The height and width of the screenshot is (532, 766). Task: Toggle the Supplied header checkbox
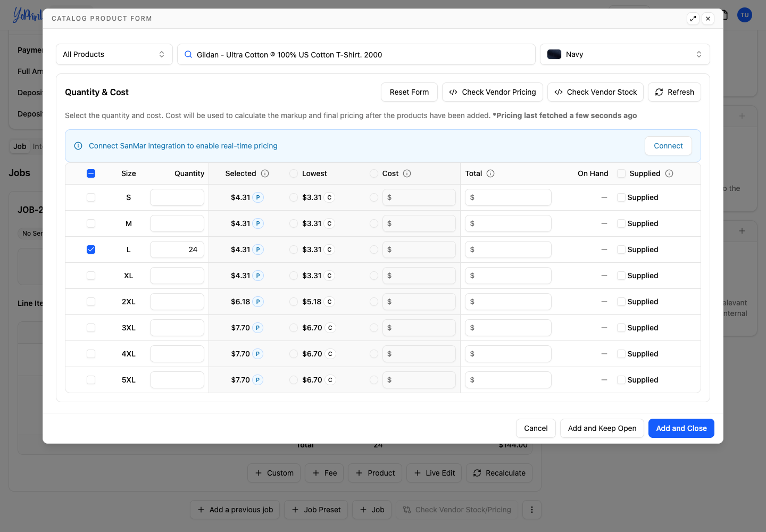click(621, 173)
